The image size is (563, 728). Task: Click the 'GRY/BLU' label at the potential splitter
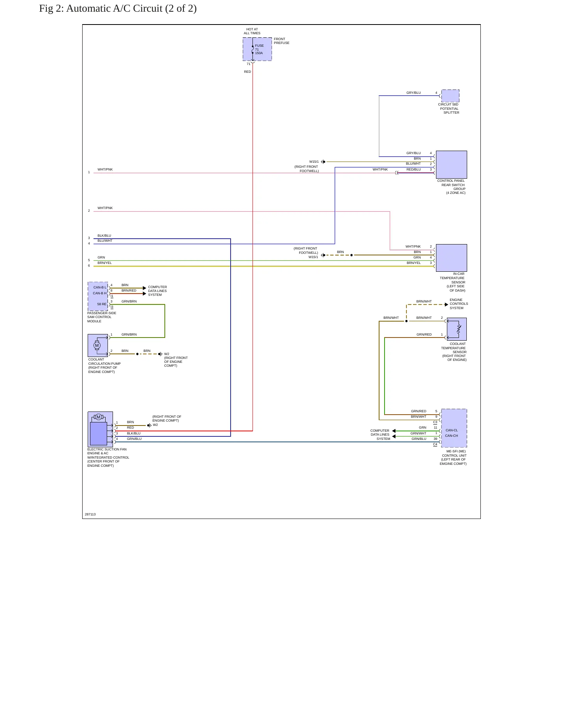coord(413,93)
